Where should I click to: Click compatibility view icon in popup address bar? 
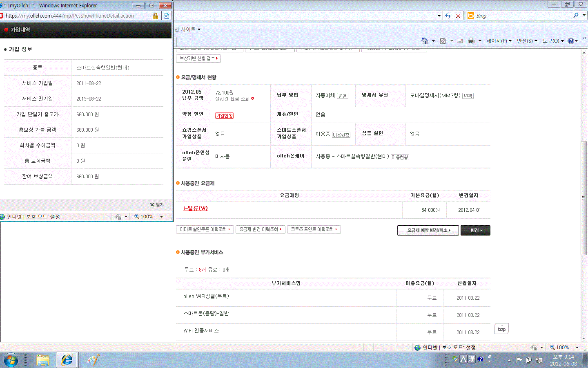tap(167, 16)
